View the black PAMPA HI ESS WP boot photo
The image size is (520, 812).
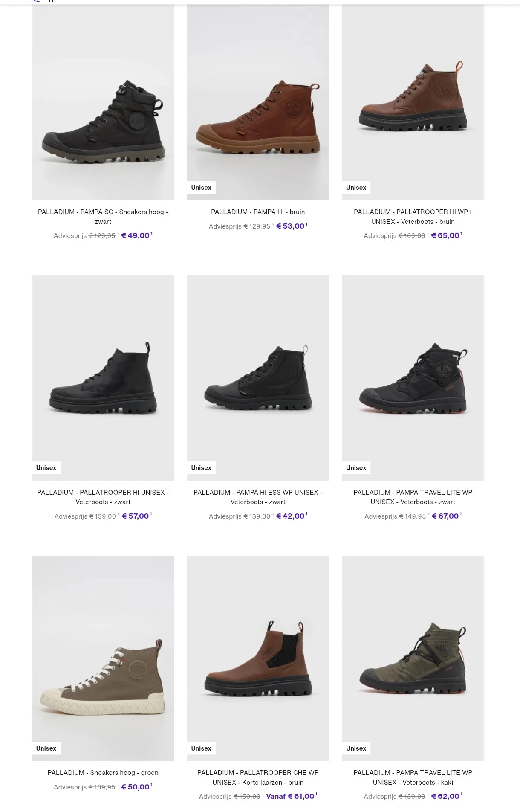(258, 380)
